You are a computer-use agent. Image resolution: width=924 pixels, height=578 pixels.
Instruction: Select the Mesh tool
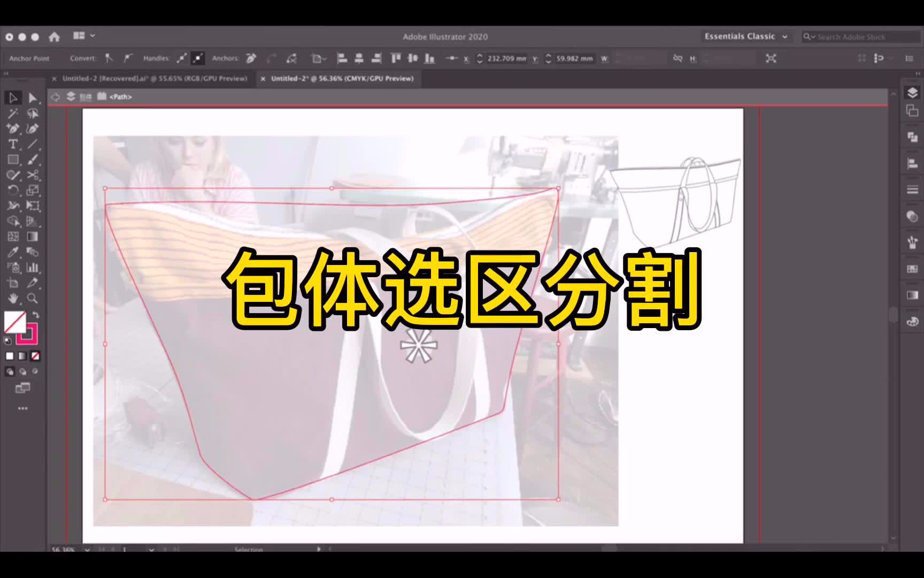13,237
